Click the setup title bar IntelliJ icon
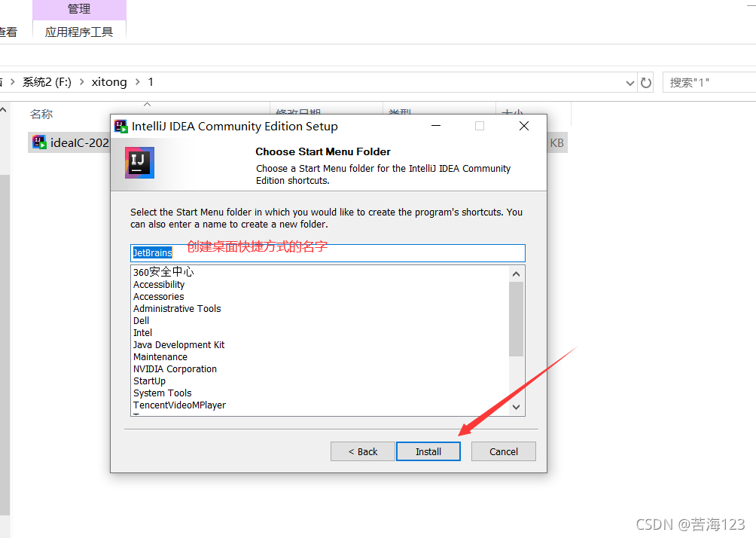 tap(120, 127)
